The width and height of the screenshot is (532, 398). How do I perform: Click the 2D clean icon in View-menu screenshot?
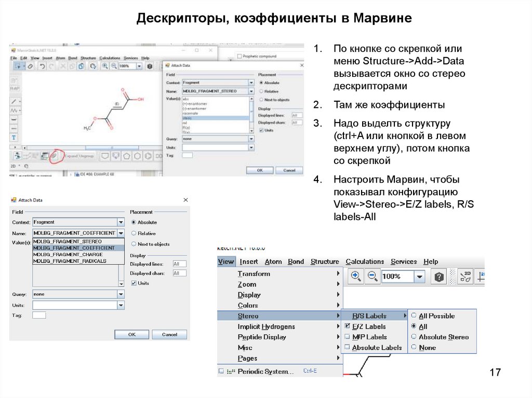465,277
